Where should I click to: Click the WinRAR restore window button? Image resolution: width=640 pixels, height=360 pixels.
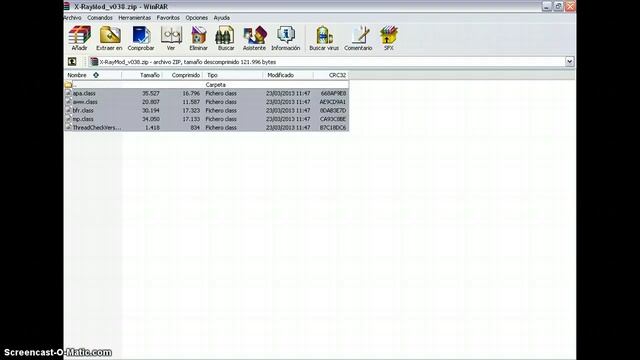pos(558,6)
